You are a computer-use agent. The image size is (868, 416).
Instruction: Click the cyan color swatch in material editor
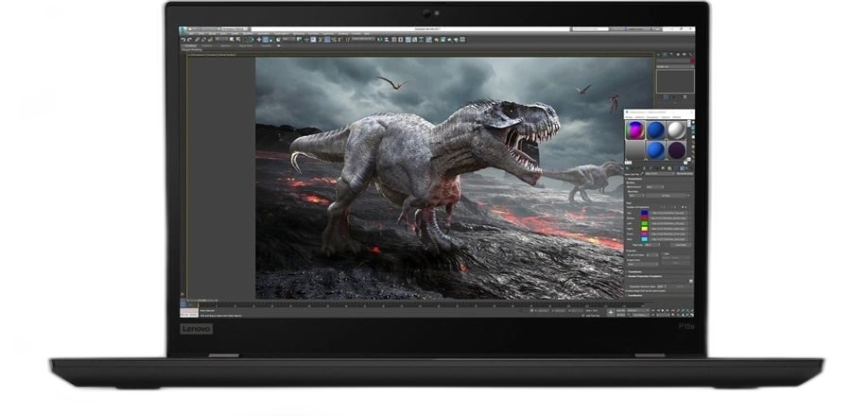point(644,239)
